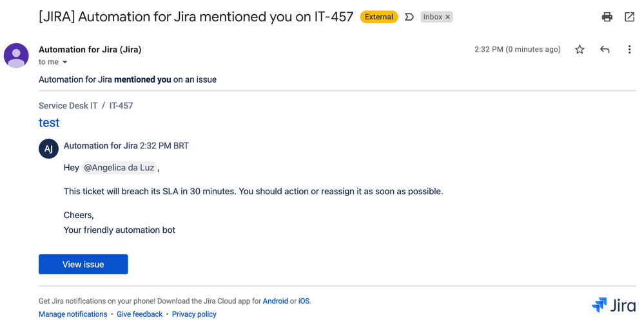
Task: Click the SLA breach warning sentence
Action: [x=253, y=192]
